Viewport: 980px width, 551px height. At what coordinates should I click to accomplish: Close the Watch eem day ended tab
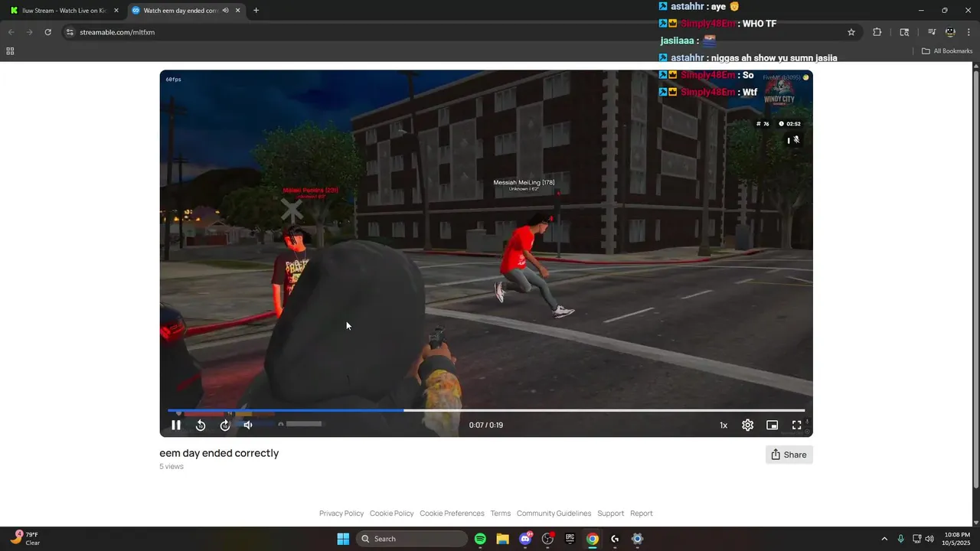click(238, 11)
